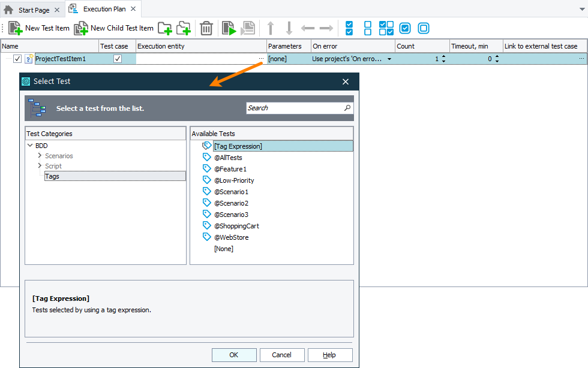Delete the selected test item using trash icon
Image resolution: width=588 pixels, height=368 pixels.
tap(206, 28)
